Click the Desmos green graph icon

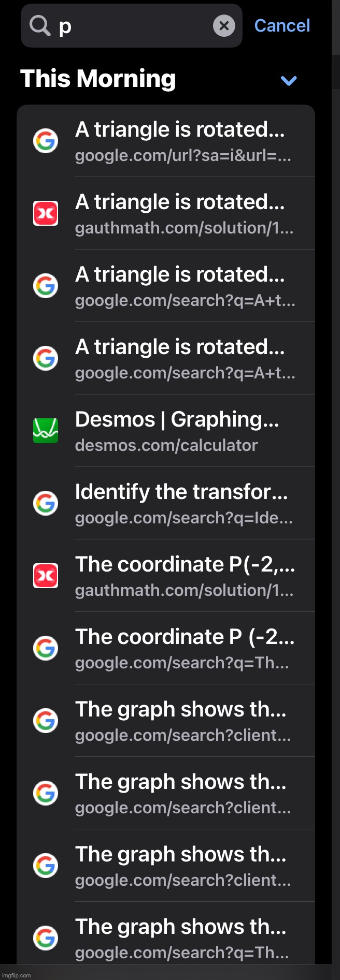point(46,431)
